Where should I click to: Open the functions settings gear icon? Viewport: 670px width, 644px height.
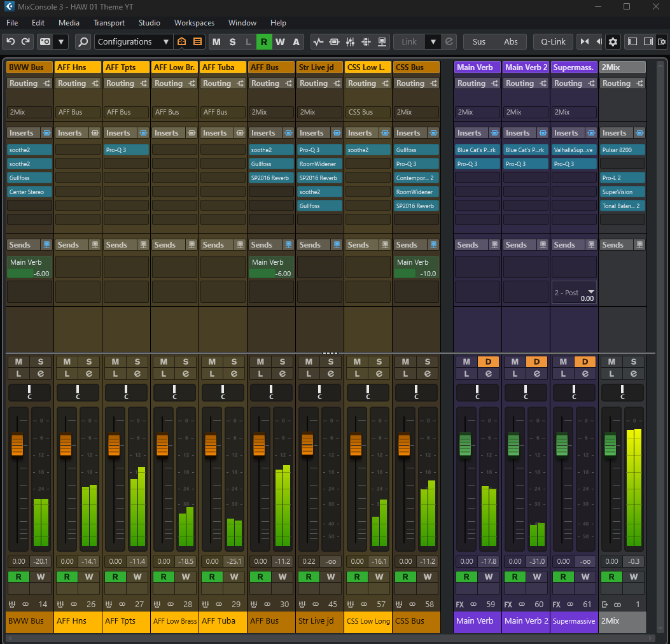[613, 41]
